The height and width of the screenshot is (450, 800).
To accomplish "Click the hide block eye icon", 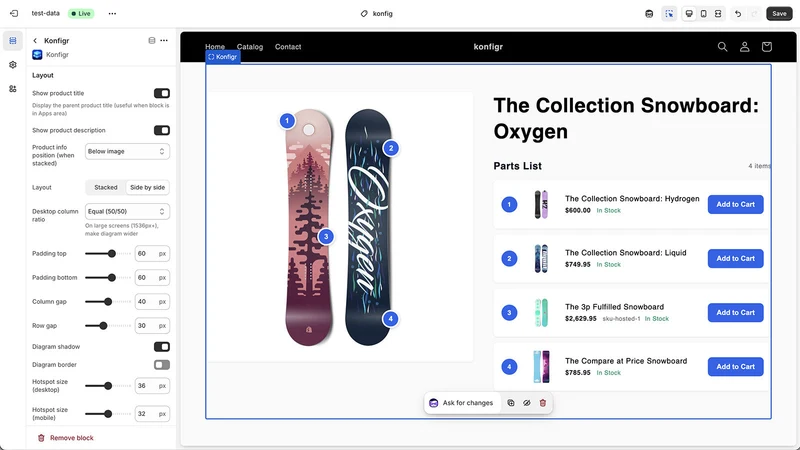I will click(527, 403).
